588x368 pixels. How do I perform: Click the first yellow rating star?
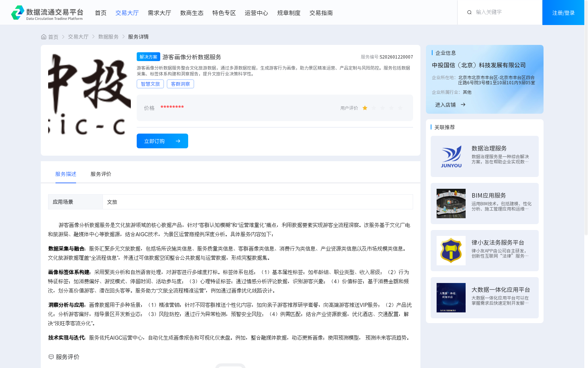(x=365, y=108)
